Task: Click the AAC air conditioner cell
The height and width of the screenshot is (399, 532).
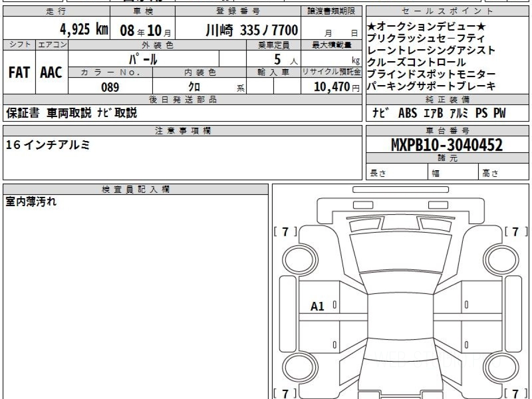Action: (x=51, y=73)
